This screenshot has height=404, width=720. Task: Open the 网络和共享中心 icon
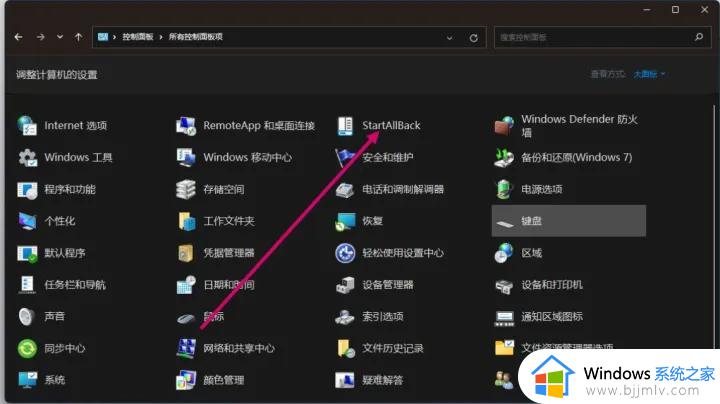point(186,348)
